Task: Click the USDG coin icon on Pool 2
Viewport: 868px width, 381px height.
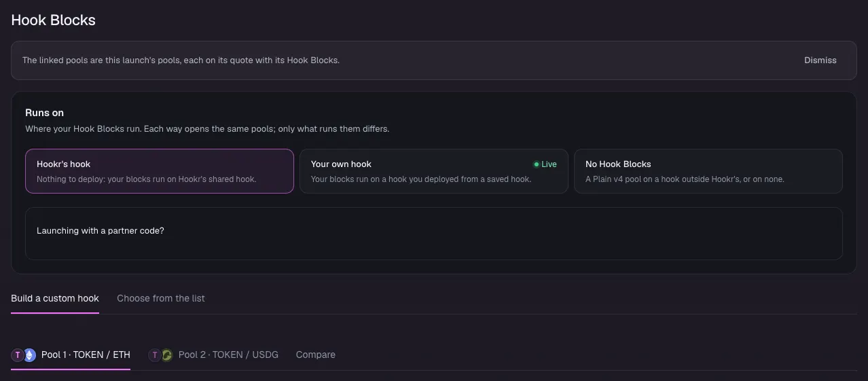Action: pyautogui.click(x=166, y=355)
